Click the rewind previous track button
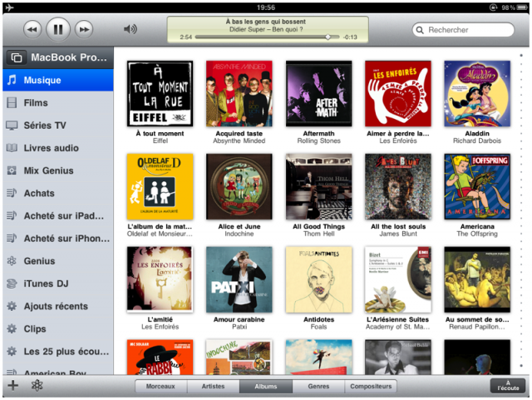The image size is (532, 400). tap(32, 30)
